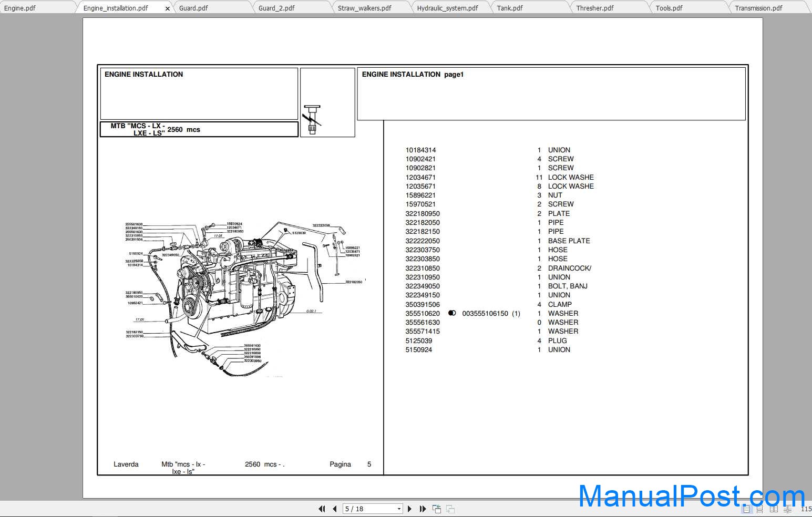Viewport: 812px width, 517px height.
Task: Click the next view navigation icon
Action: [450, 509]
